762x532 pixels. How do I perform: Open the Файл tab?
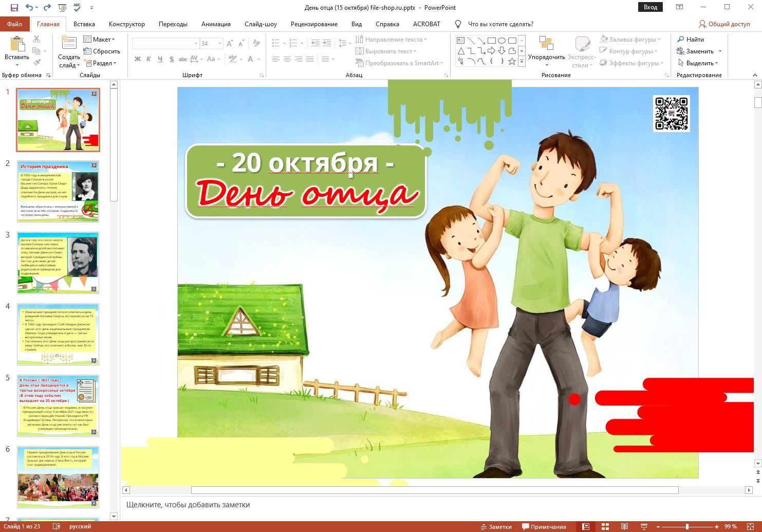coord(14,24)
